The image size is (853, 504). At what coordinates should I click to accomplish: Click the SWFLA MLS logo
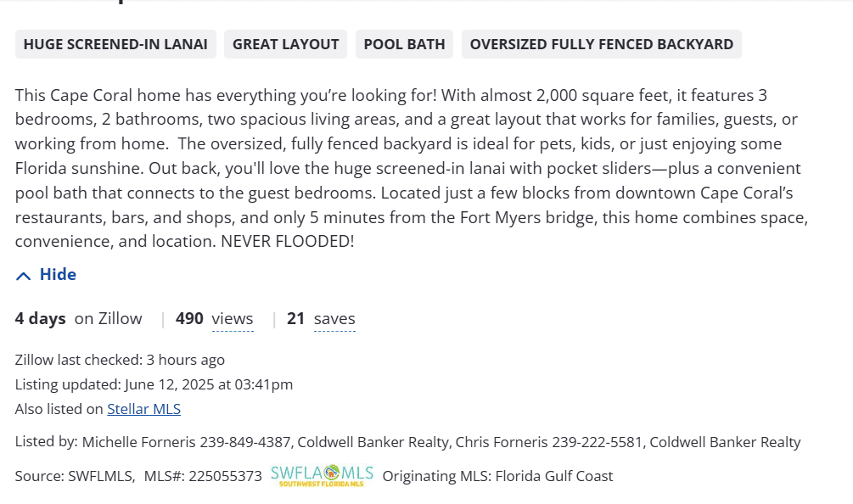(322, 475)
